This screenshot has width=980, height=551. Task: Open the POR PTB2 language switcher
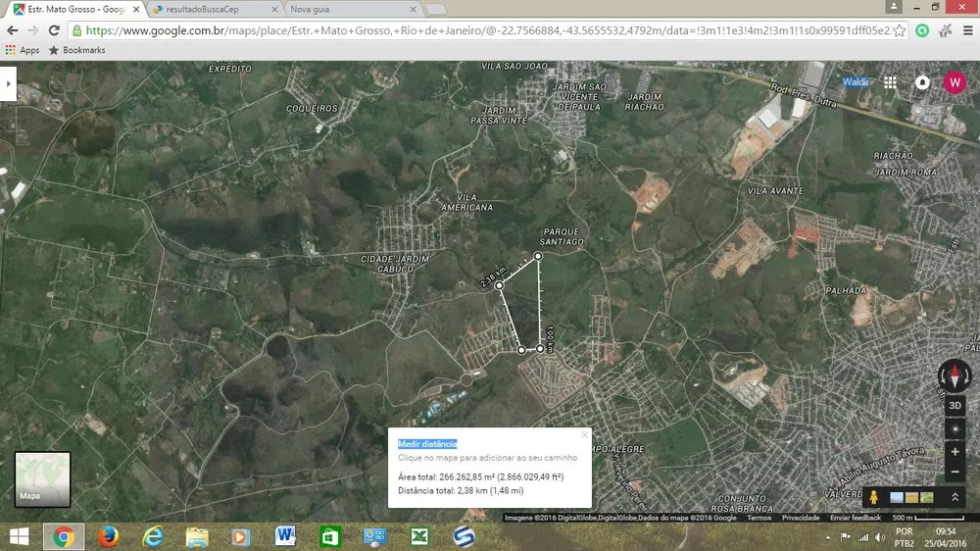pos(904,537)
